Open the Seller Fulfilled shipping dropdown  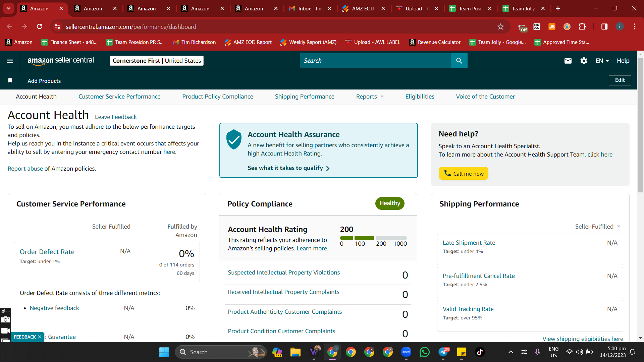(598, 227)
